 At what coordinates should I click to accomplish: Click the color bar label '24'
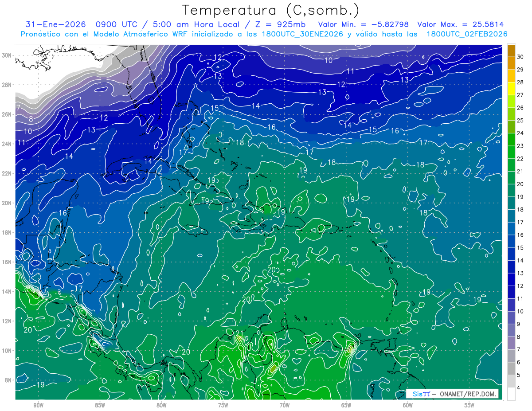coord(520,133)
